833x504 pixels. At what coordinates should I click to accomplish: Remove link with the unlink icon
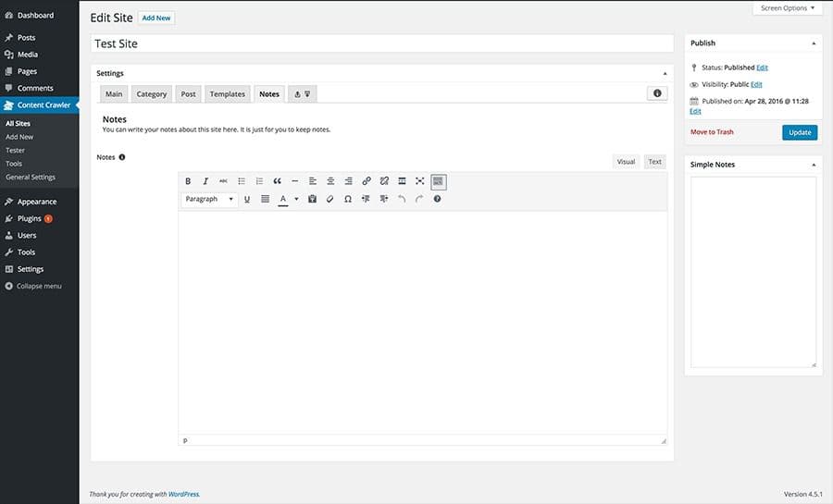384,181
